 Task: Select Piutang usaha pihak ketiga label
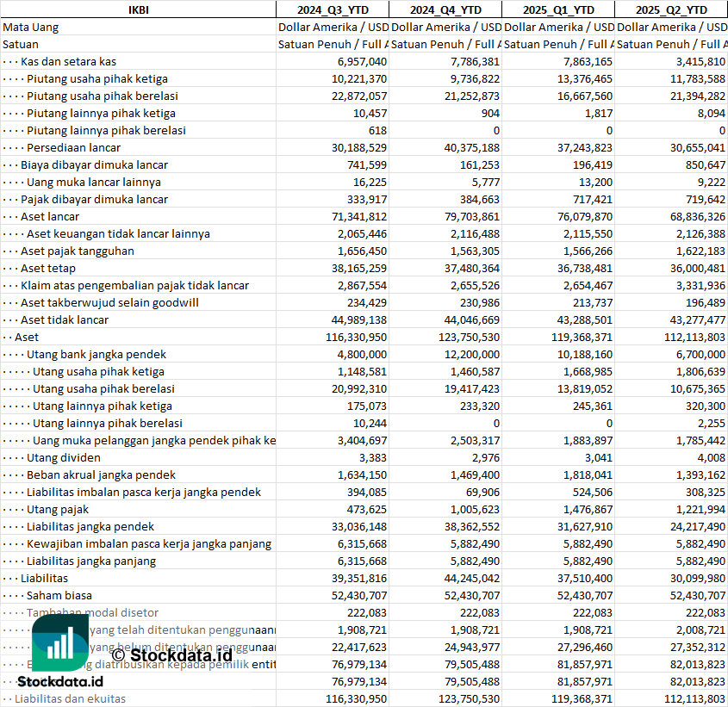pyautogui.click(x=97, y=79)
